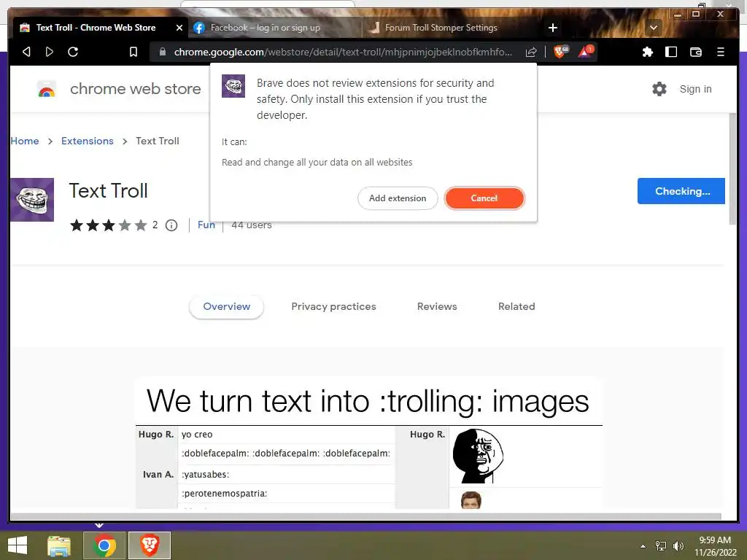Show hidden tray icons arrow
This screenshot has height=560, width=747.
point(643,546)
